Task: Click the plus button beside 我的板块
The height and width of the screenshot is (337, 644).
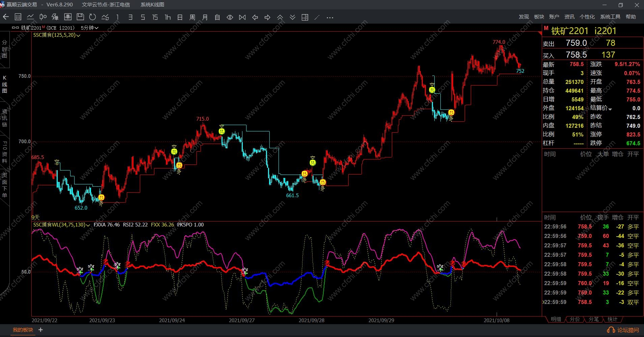Action: click(x=41, y=330)
